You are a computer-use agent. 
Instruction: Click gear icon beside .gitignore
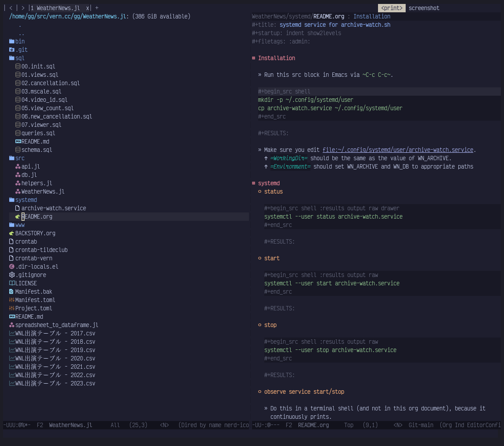click(12, 275)
